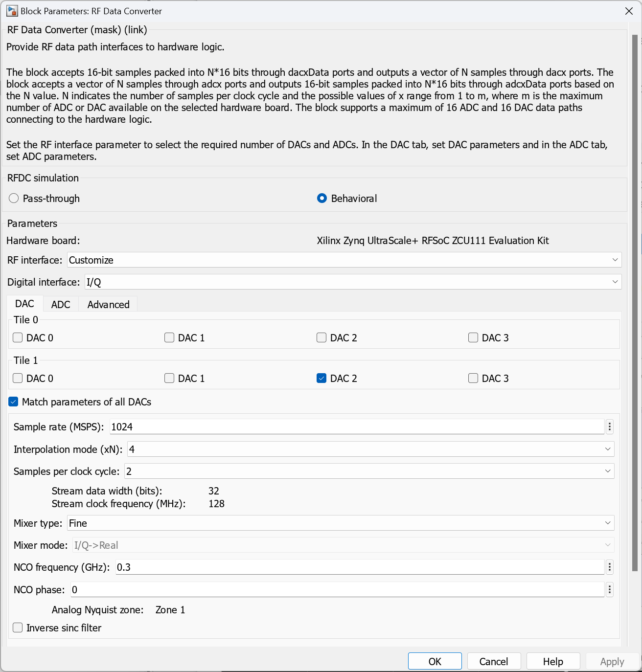
Task: Uncheck Match parameters of all DACs
Action: click(x=13, y=402)
